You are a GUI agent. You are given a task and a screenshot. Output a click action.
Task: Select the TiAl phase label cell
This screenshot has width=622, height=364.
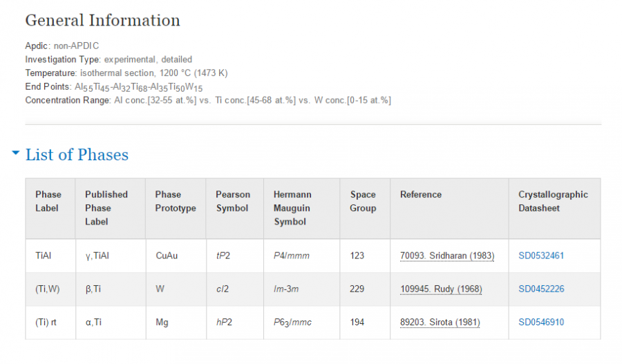click(x=44, y=256)
